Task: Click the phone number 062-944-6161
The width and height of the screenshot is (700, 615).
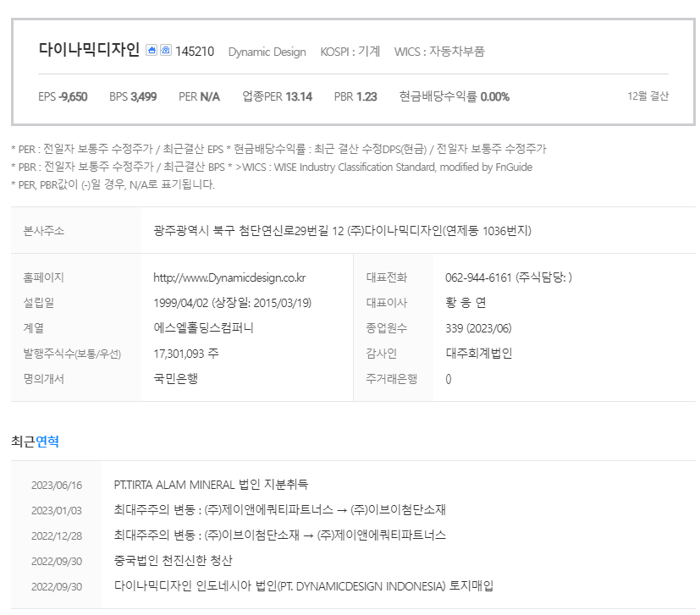Action: tap(478, 277)
